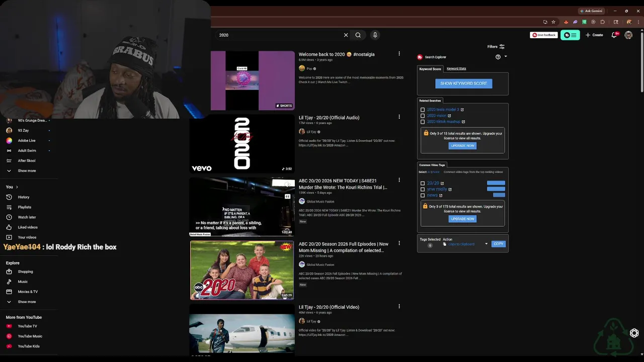Screen dimensions: 644x362
Task: Open the 2020 tesla model 3 external link icon
Action: [x=462, y=110]
